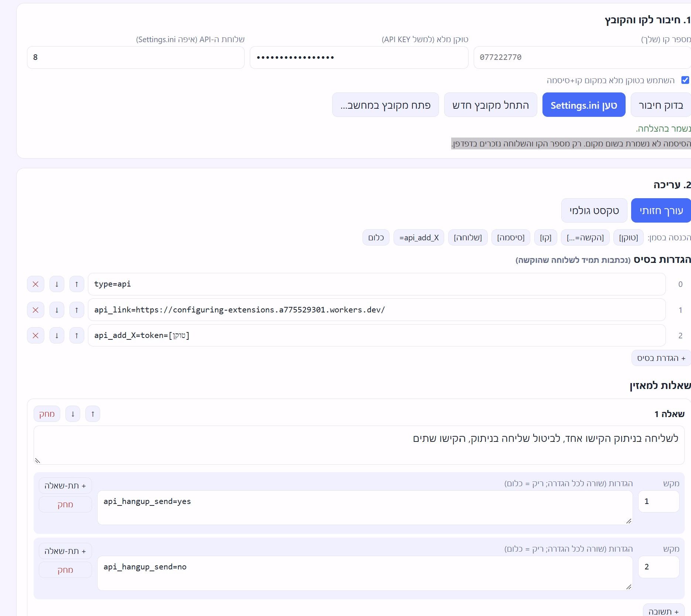691x616 pixels.
Task: Delete the api_link base setting row
Action: click(x=35, y=310)
